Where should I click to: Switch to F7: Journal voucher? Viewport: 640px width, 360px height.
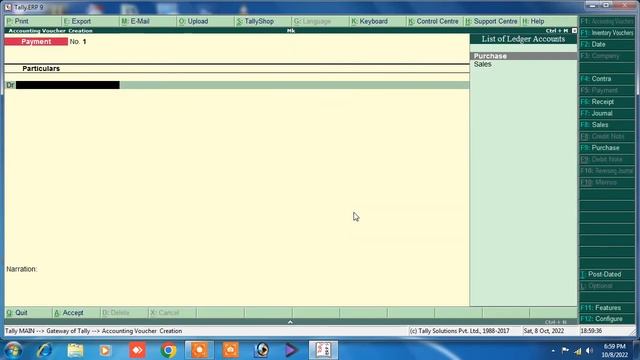(x=607, y=113)
